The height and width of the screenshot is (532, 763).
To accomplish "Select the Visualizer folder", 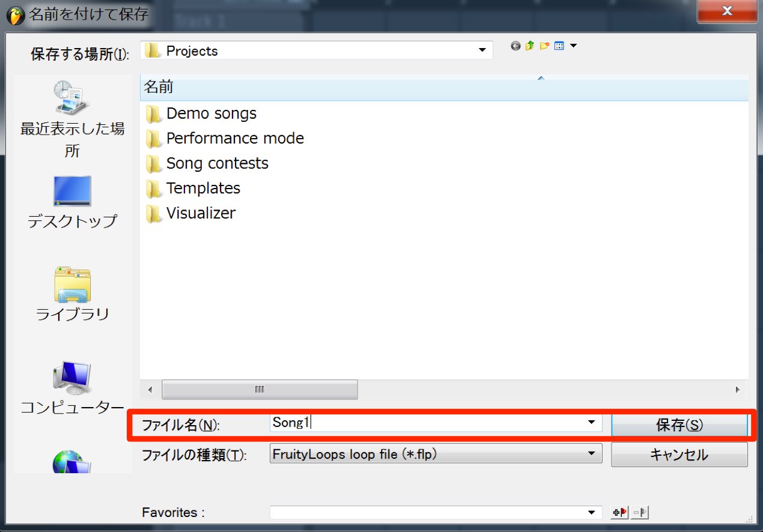I will coord(190,213).
